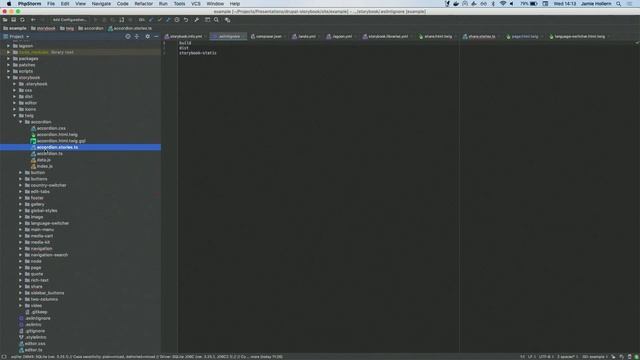Click the accordion breadcrumb

[91, 28]
